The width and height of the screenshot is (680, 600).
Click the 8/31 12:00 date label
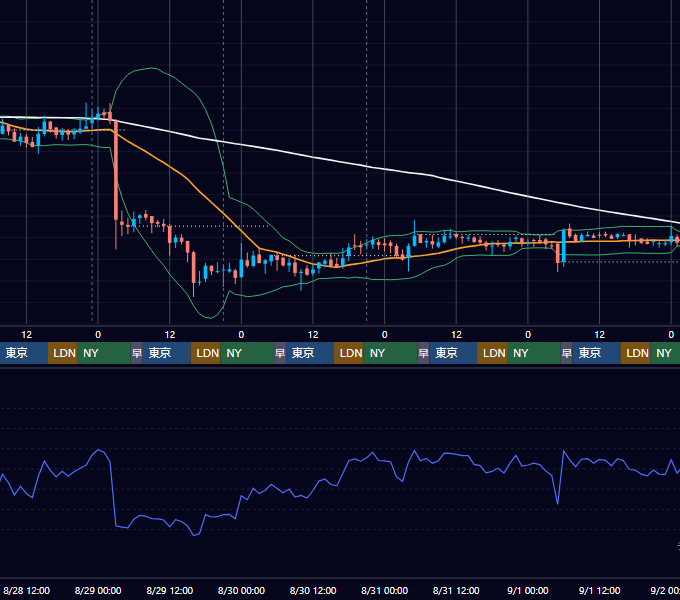[x=456, y=590]
